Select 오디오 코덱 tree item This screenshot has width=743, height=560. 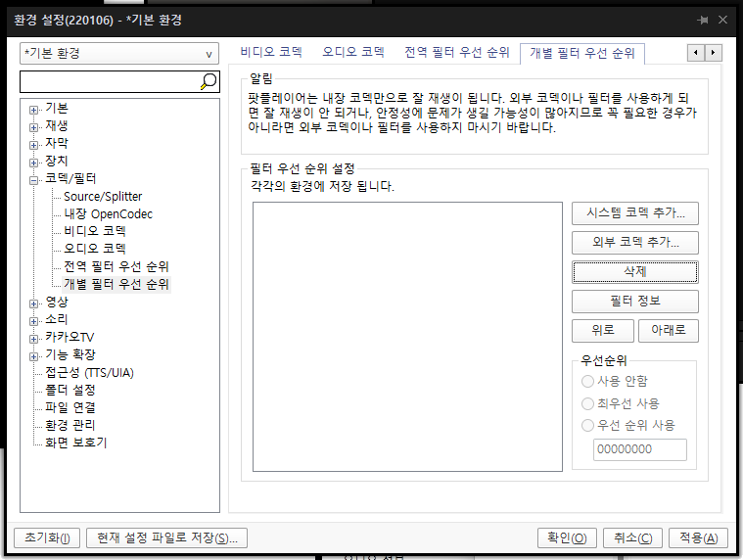click(x=95, y=249)
